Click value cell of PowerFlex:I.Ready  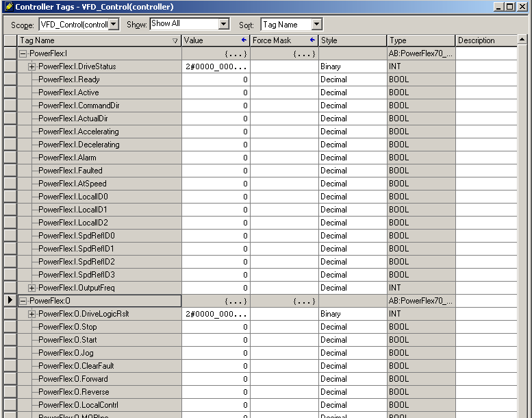coord(216,79)
